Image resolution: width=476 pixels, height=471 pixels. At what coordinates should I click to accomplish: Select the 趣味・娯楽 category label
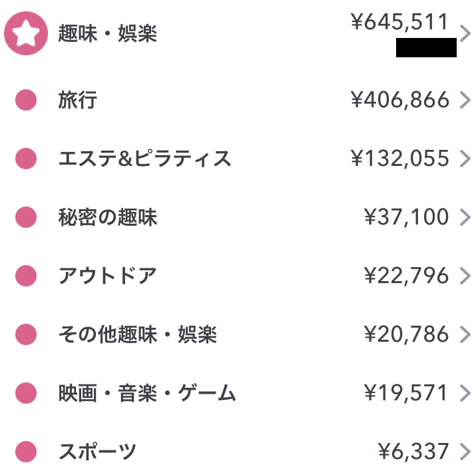click(x=108, y=33)
